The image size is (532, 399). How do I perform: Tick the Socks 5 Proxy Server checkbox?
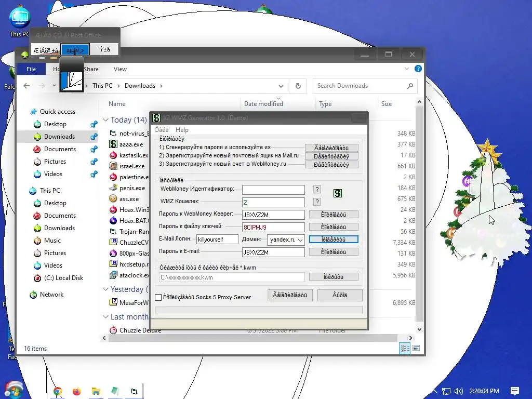tap(158, 298)
